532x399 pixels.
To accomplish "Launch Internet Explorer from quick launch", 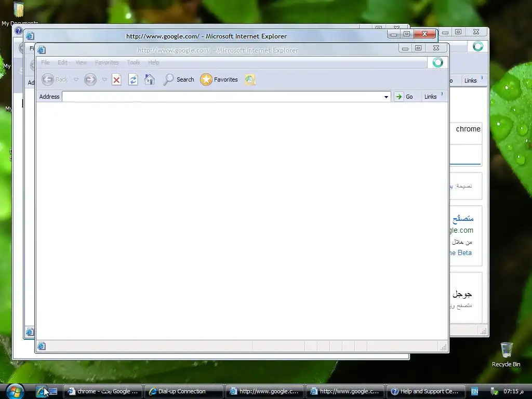I will click(x=42, y=392).
